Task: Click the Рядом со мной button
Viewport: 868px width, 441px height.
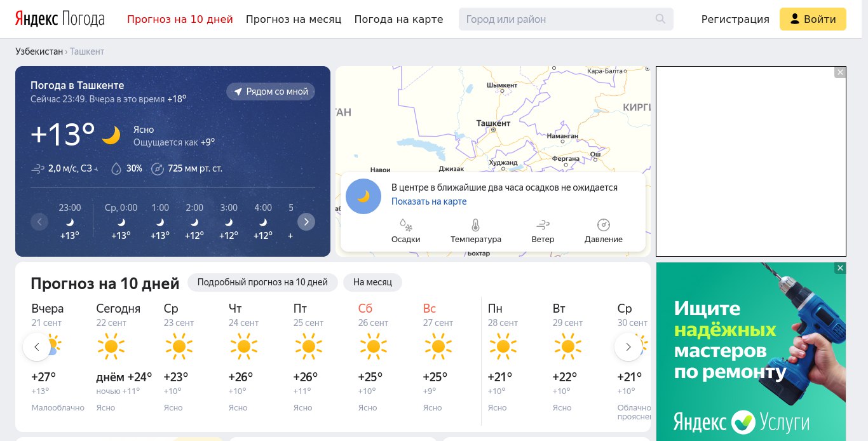Action: coord(271,92)
